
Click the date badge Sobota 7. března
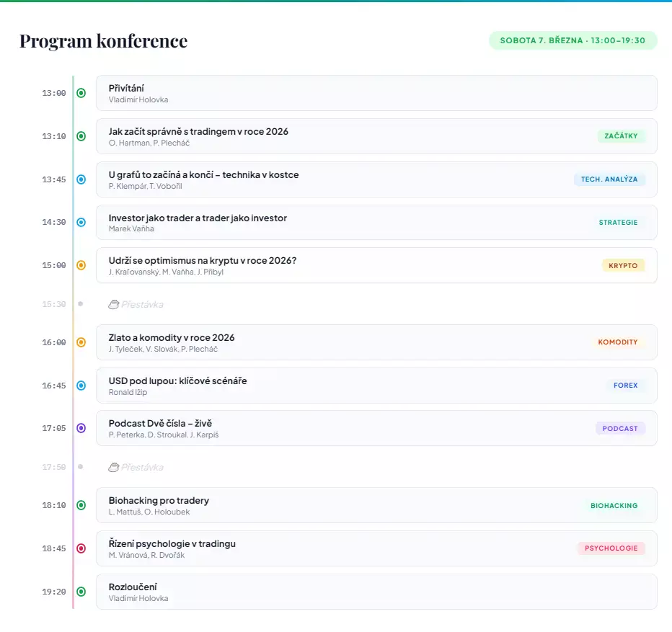572,40
